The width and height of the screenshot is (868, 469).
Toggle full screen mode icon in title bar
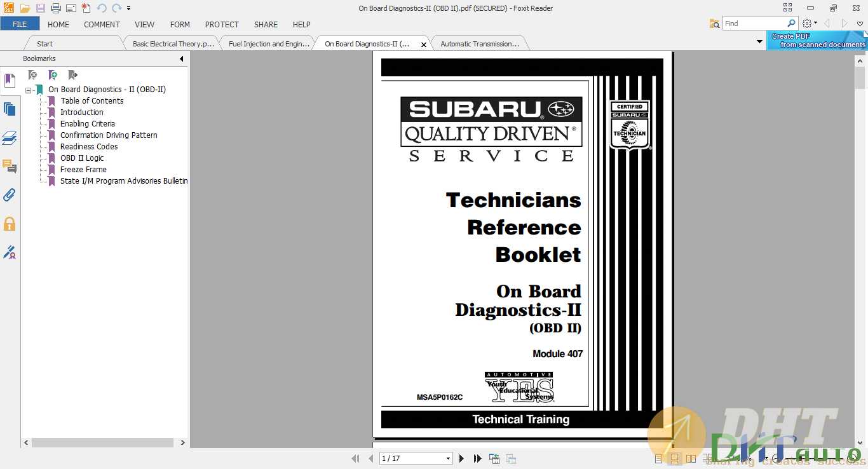click(x=788, y=8)
